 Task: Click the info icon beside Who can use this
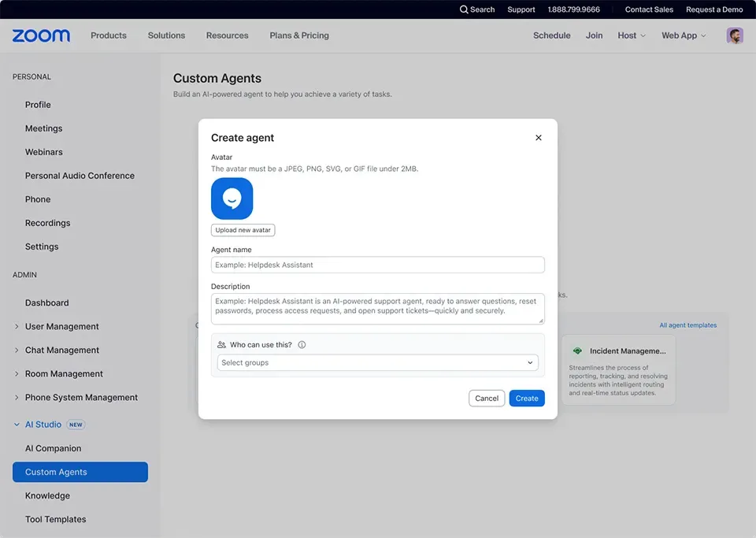[300, 344]
